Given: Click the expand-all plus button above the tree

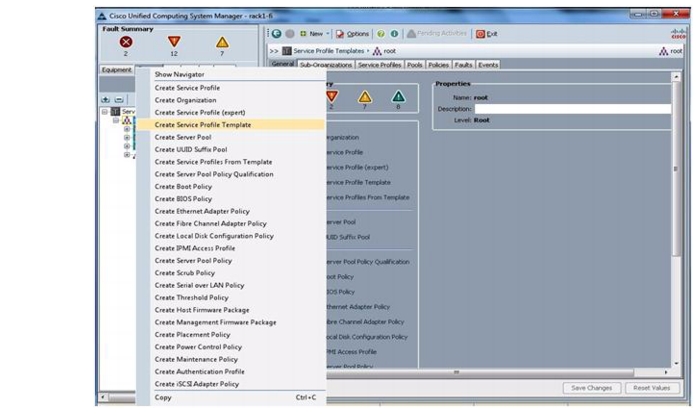Looking at the screenshot, I should coord(106,99).
